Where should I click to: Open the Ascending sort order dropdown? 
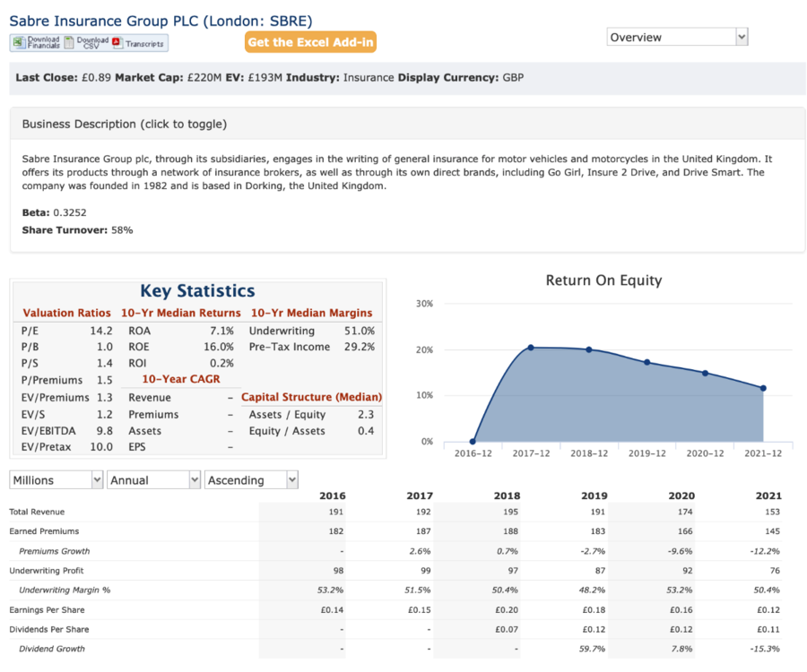pyautogui.click(x=251, y=479)
